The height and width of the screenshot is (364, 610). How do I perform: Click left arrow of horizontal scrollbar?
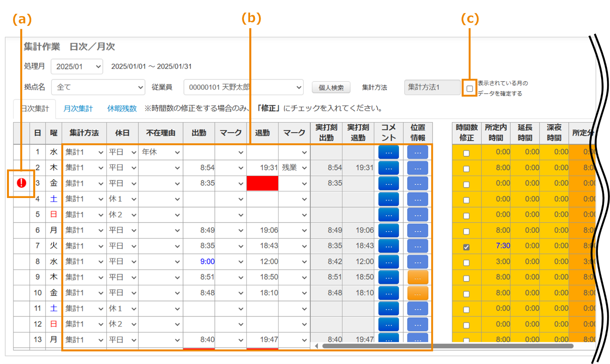coord(317,346)
